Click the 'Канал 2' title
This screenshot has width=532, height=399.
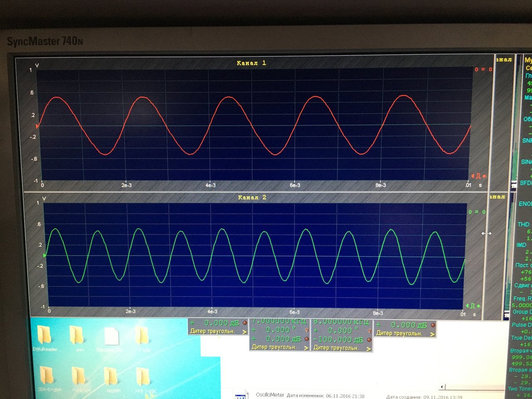[252, 197]
